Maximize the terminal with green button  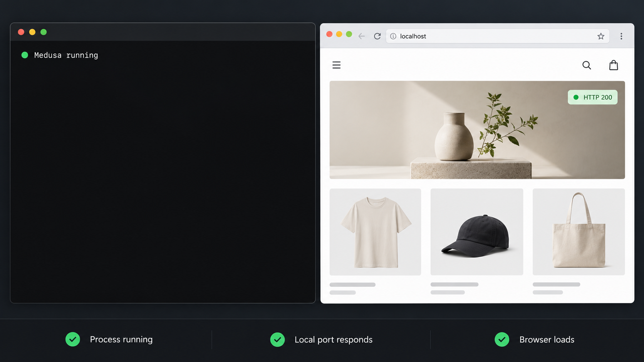click(x=44, y=32)
